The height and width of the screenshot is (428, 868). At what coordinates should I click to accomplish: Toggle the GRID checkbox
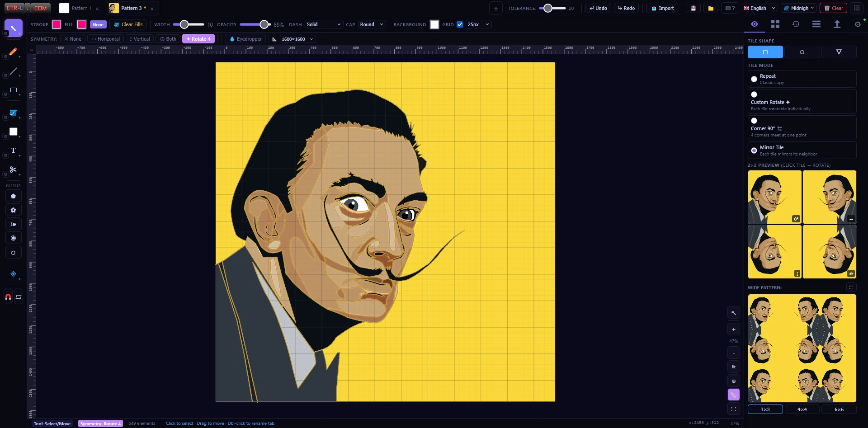point(460,24)
